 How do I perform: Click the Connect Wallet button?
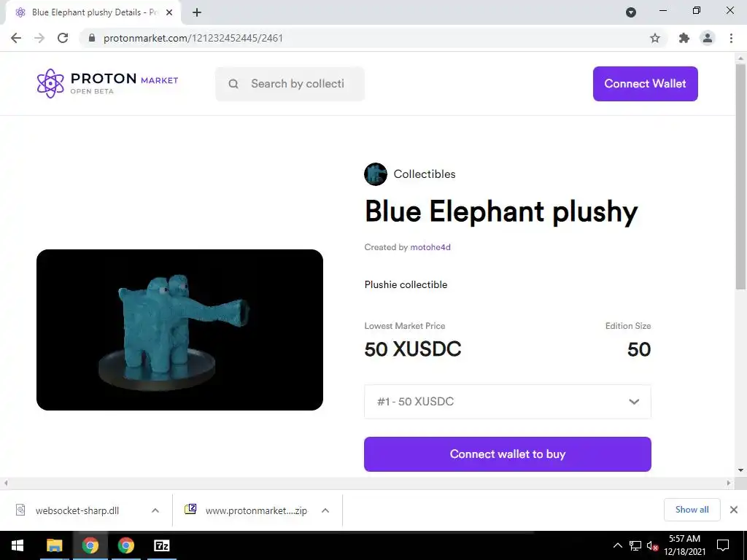click(x=645, y=84)
